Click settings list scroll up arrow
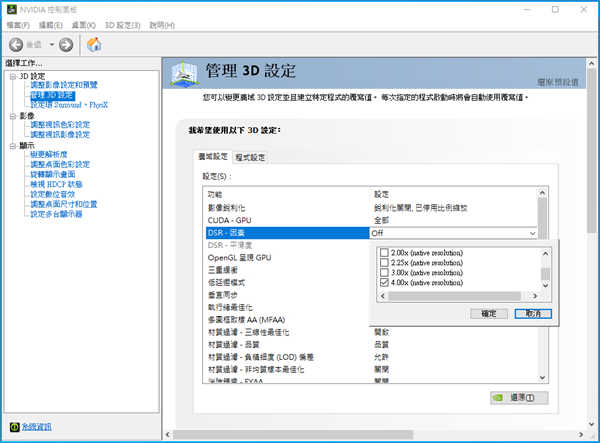Screen dimensions: 600x443 (x=542, y=193)
